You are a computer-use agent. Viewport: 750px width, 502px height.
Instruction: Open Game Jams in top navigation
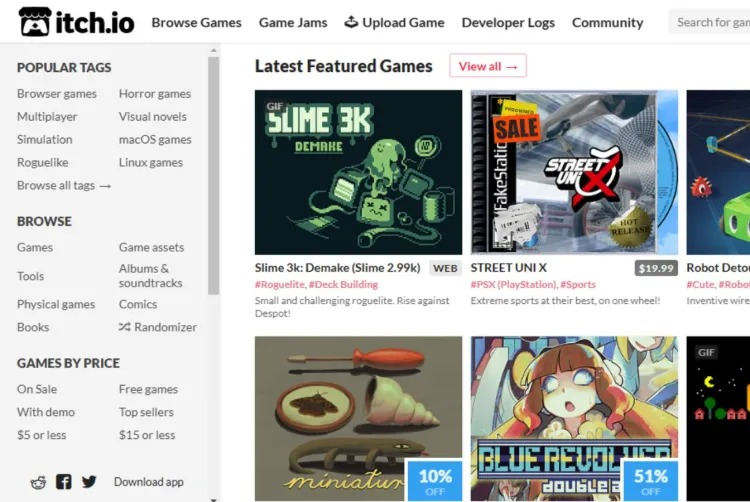[293, 22]
